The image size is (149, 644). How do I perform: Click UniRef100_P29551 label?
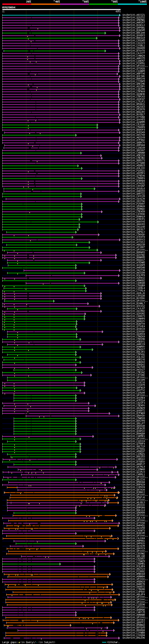[133, 64]
